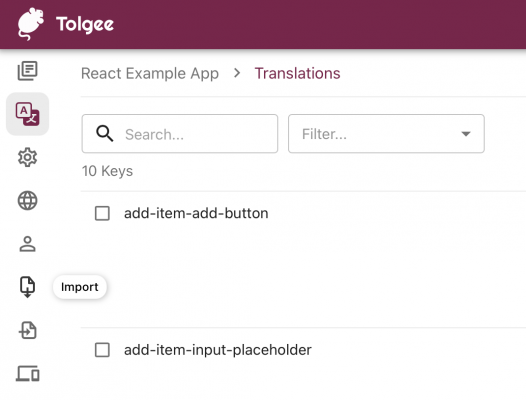Select the Translations sidebar icon
526x400 pixels.
28,114
